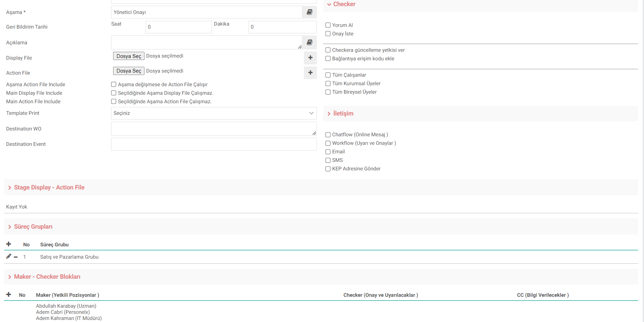This screenshot has width=644, height=322.
Task: Check KEP Adresine Gönder option
Action: (x=328, y=169)
